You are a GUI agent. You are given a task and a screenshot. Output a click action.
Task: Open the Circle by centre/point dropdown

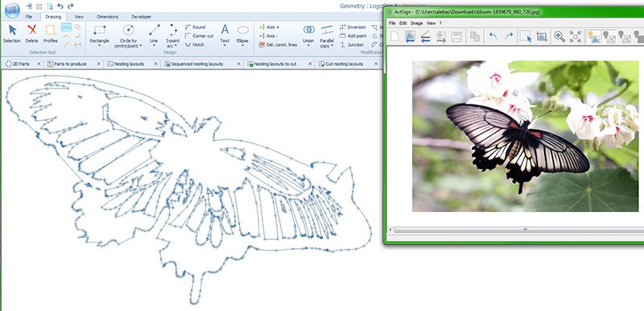coord(140,46)
